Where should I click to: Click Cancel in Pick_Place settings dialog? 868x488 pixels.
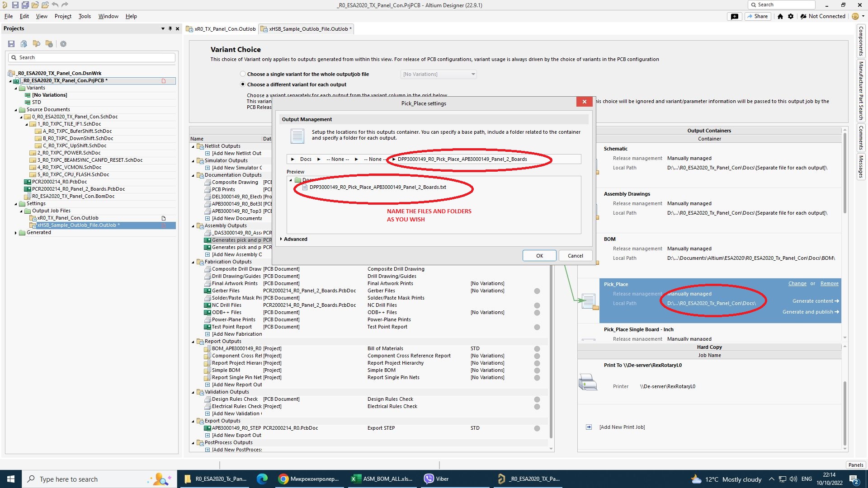coord(576,256)
